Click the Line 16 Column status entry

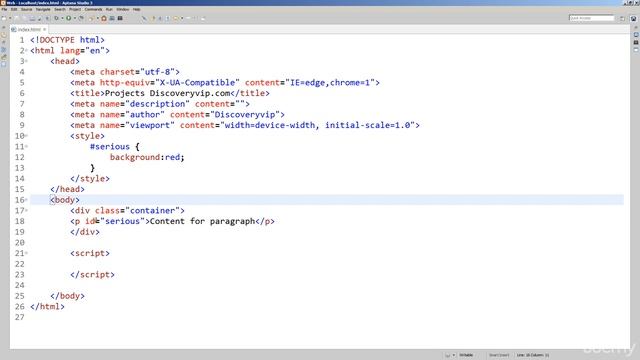pos(533,355)
